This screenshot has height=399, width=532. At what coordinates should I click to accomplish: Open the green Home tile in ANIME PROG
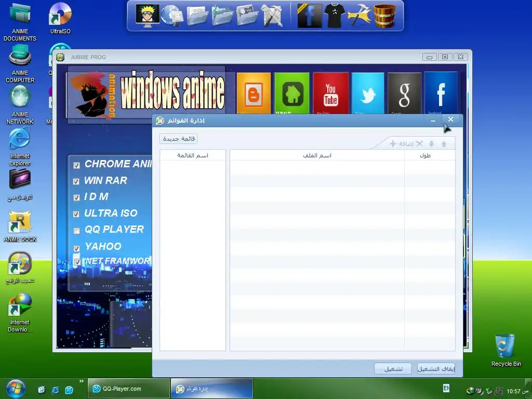click(292, 94)
